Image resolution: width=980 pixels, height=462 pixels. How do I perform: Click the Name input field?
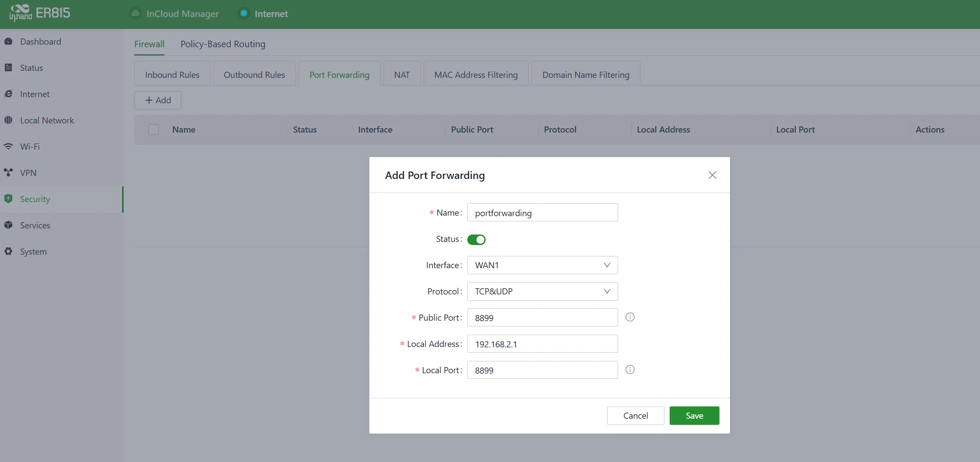tap(542, 213)
